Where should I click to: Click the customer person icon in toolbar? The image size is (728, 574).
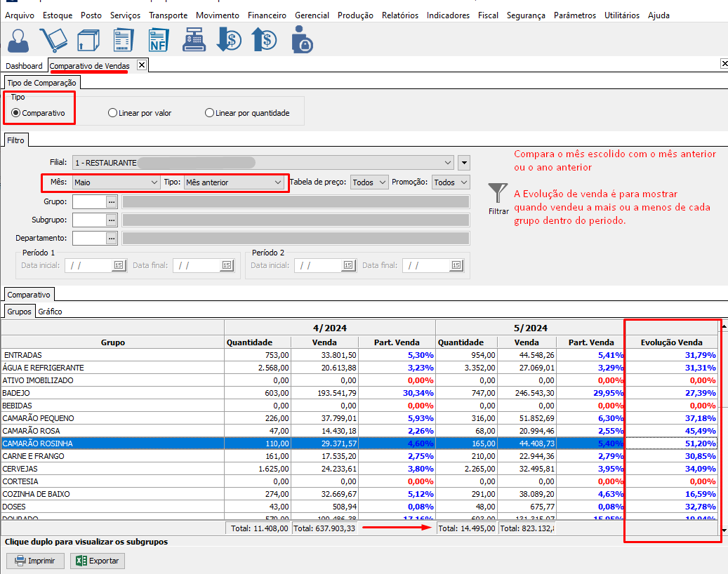click(19, 40)
